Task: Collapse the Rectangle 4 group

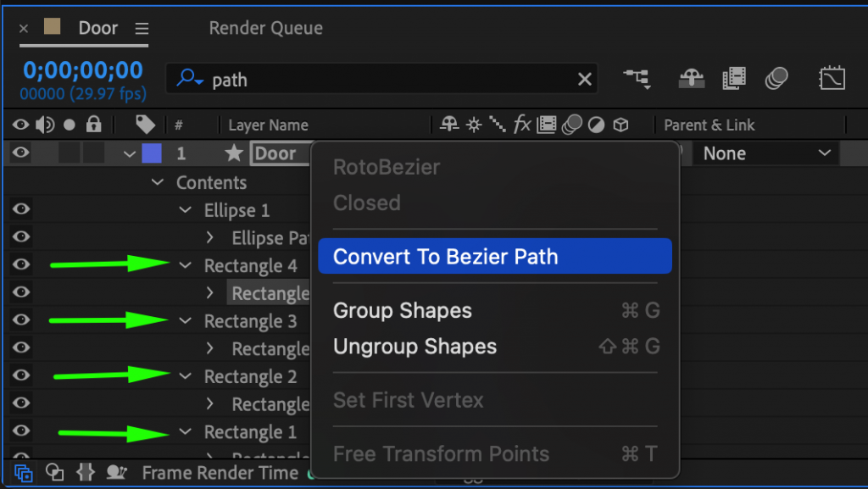Action: point(186,265)
